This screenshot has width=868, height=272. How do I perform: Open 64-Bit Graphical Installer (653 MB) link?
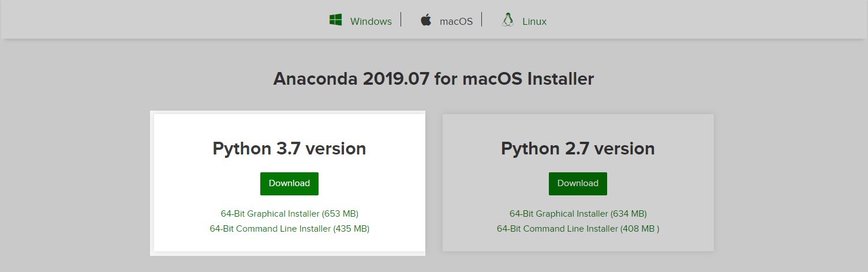click(x=289, y=214)
